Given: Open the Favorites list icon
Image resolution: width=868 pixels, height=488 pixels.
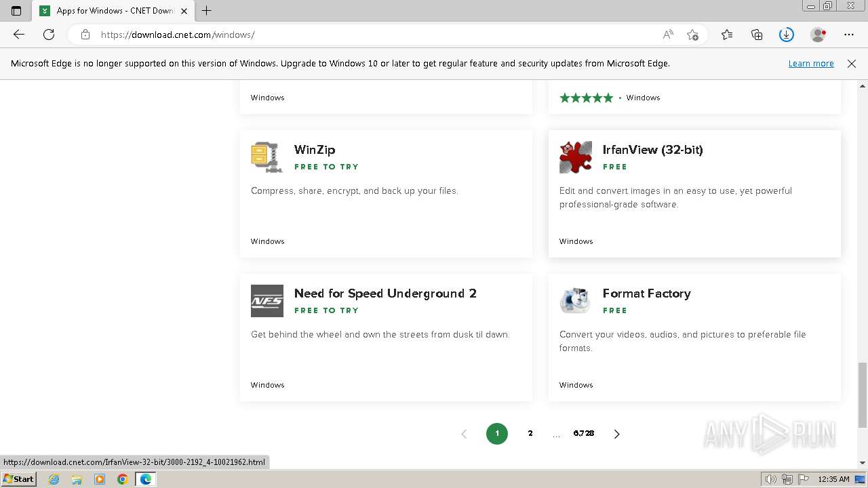Looking at the screenshot, I should [x=727, y=35].
